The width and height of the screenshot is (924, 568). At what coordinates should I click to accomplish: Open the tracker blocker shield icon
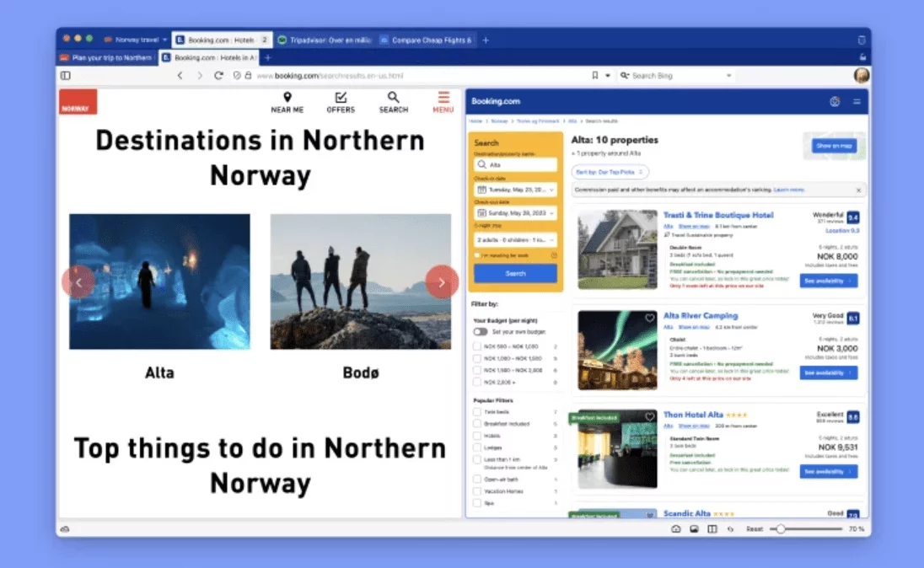[237, 75]
